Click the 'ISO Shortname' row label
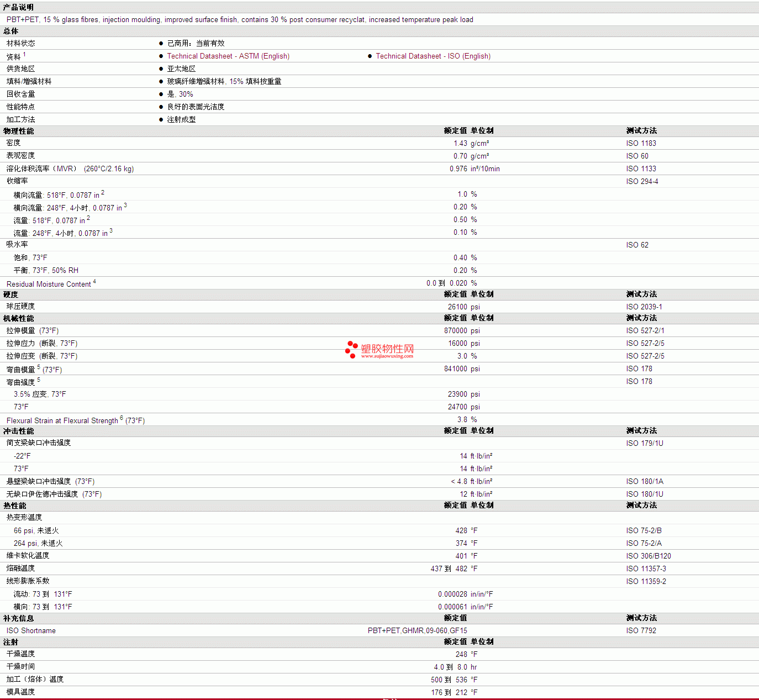 click(x=31, y=630)
